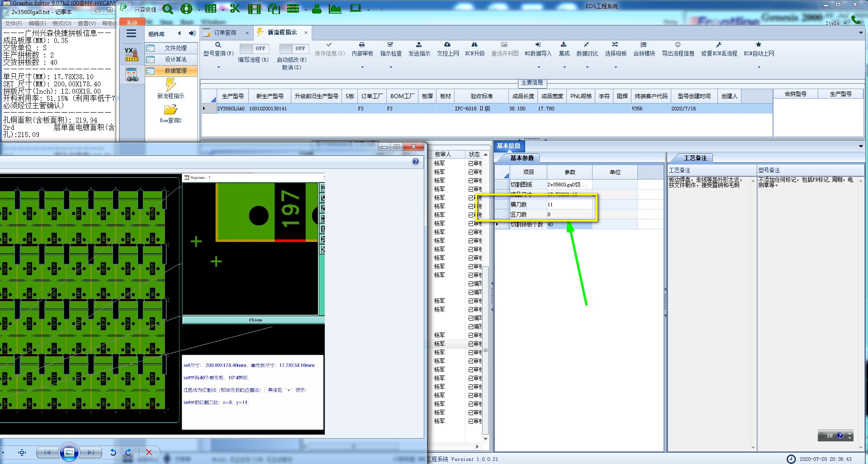Screen dimensions: 868x464
Task: Close the 新流程指示 tab
Action: tap(306, 33)
